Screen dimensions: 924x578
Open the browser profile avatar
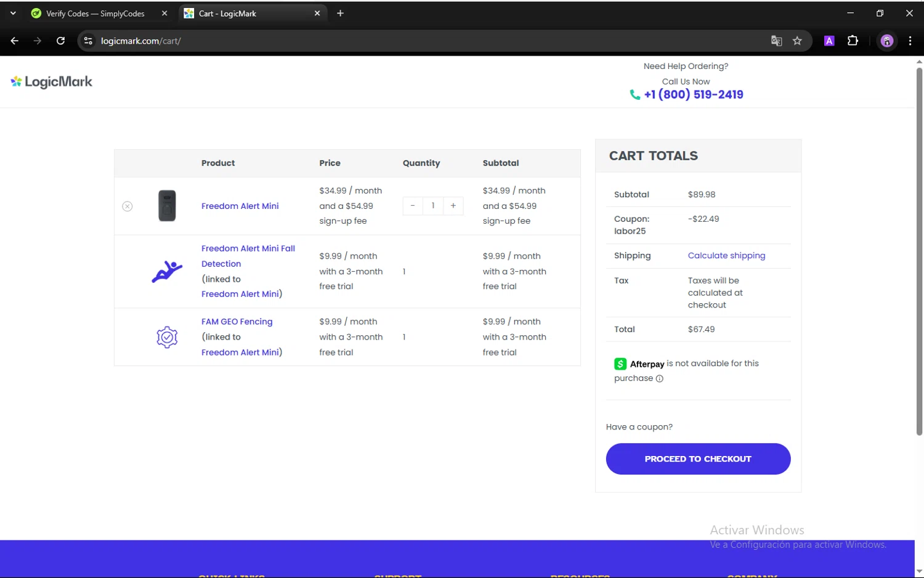(x=887, y=41)
